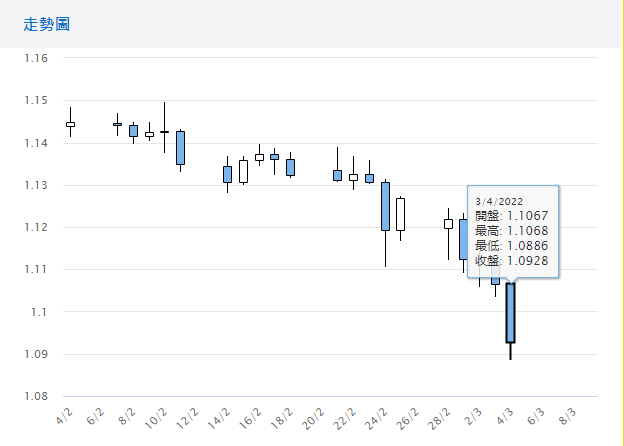The width and height of the screenshot is (624, 446).
Task: Select the white candle on 28/2
Action: (x=448, y=224)
